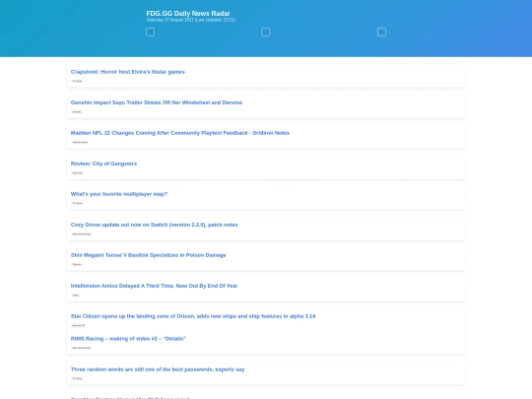Click source tag under Three random words headline
This screenshot has height=399, width=532.
[x=77, y=378]
